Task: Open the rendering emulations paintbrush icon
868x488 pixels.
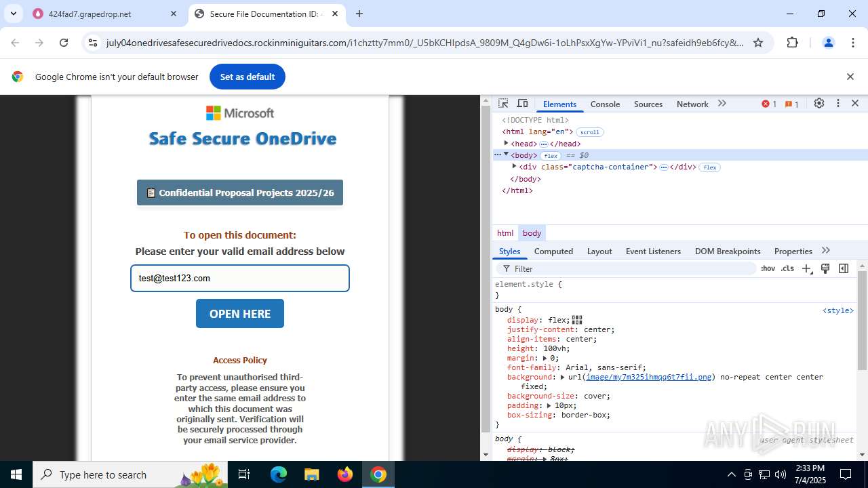Action: click(825, 269)
